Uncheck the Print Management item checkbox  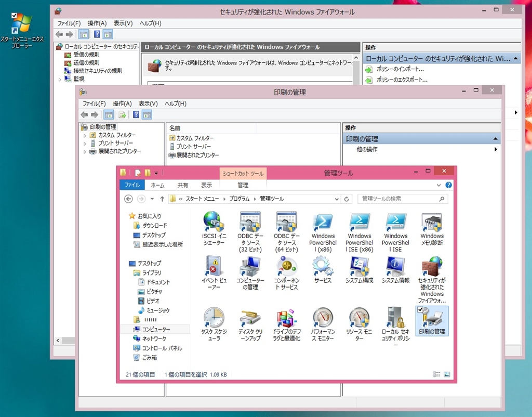[x=420, y=310]
